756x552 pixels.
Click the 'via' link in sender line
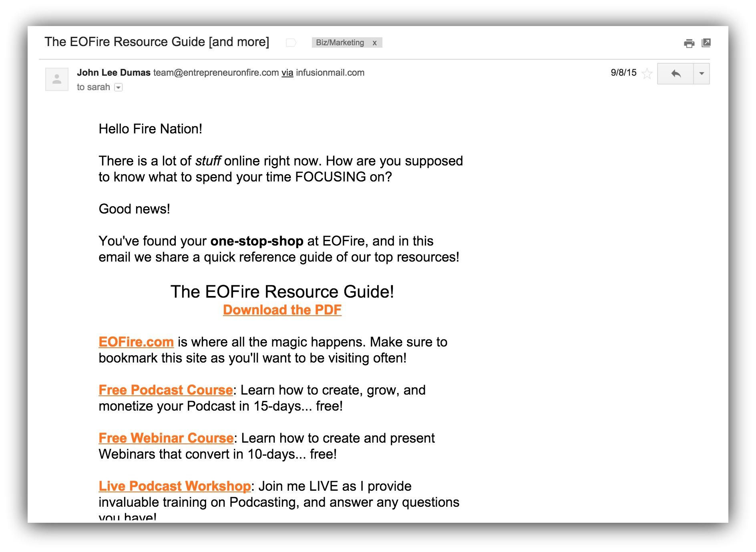288,73
